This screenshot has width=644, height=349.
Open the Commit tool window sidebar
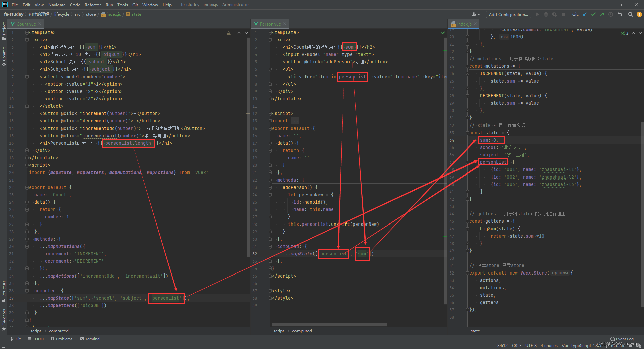point(4,56)
